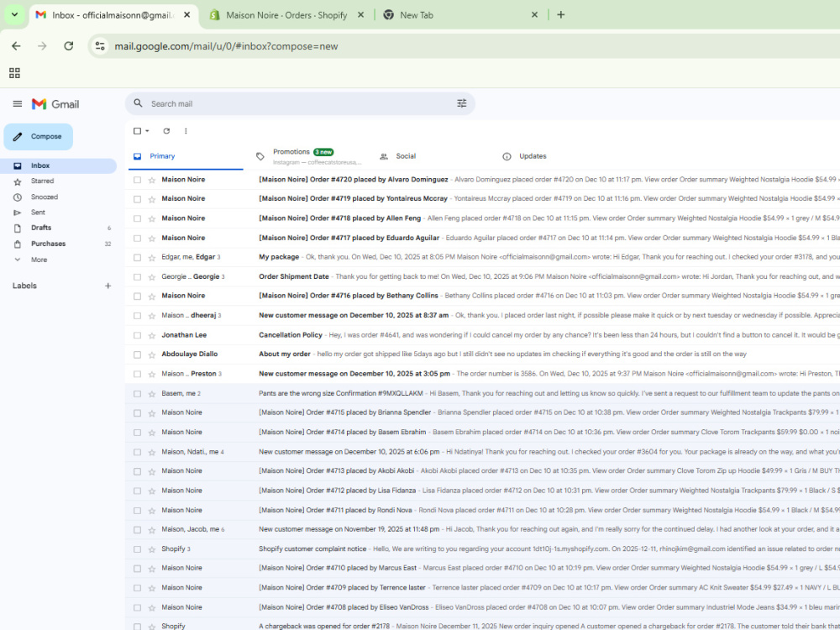
Task: Tick the checkbox for Order #4717 Eduardo Aguilar
Action: [x=137, y=239]
